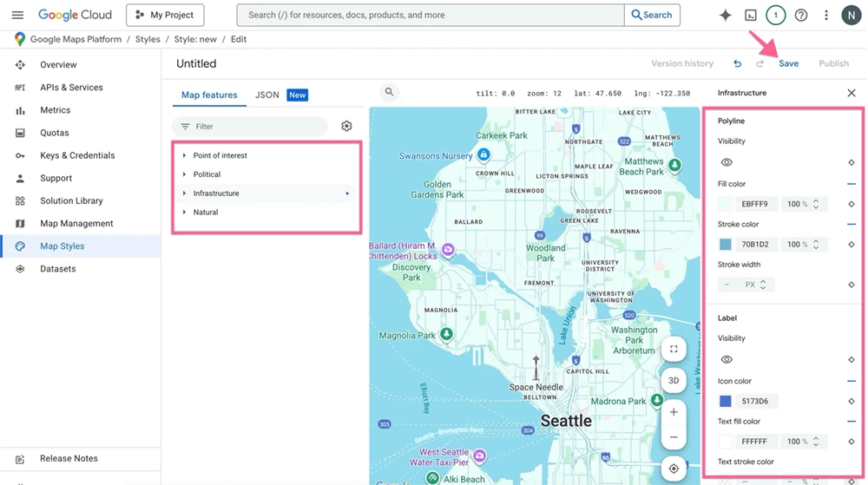This screenshot has width=868, height=485.
Task: Expand the Political feature category
Action: 207,174
